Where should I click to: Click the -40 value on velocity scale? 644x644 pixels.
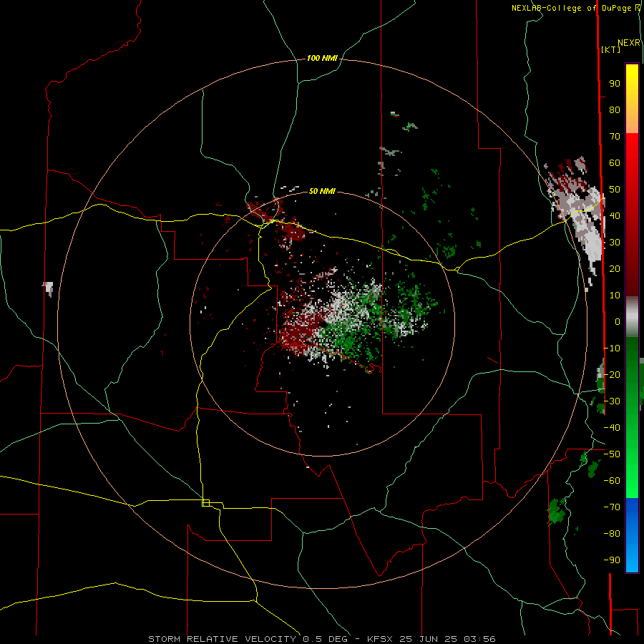[x=612, y=428]
